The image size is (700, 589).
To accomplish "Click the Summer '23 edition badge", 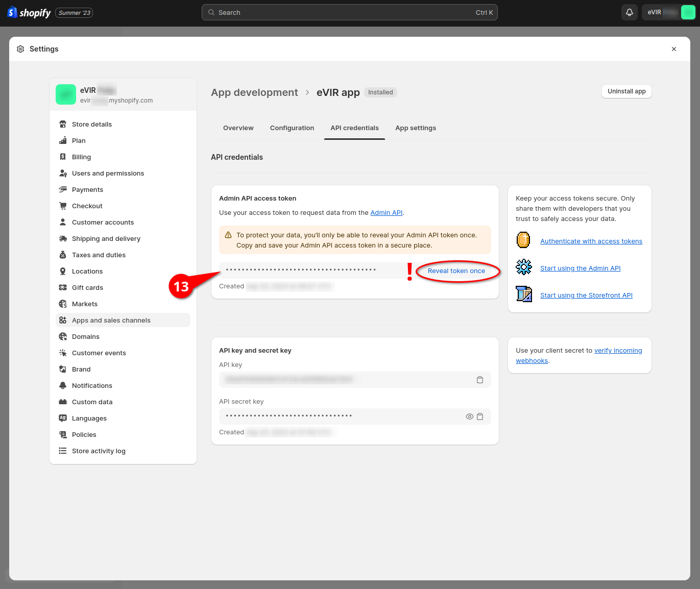I will click(74, 13).
